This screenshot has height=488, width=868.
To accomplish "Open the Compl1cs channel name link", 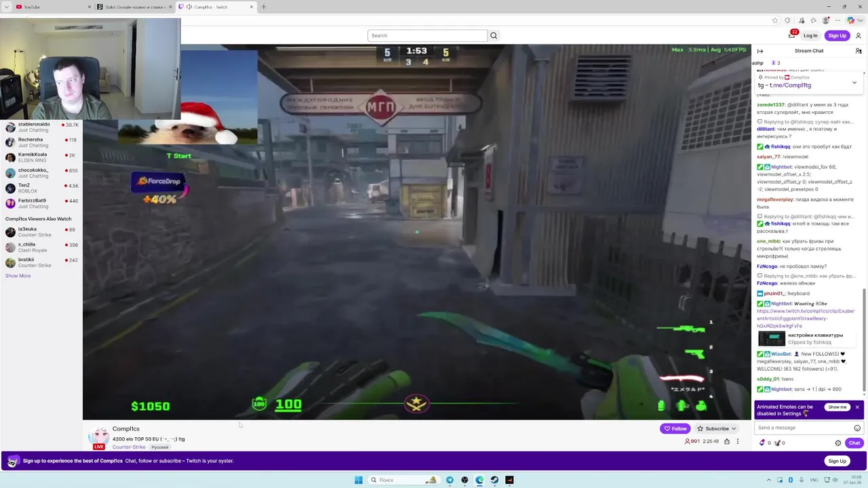I will click(x=126, y=428).
